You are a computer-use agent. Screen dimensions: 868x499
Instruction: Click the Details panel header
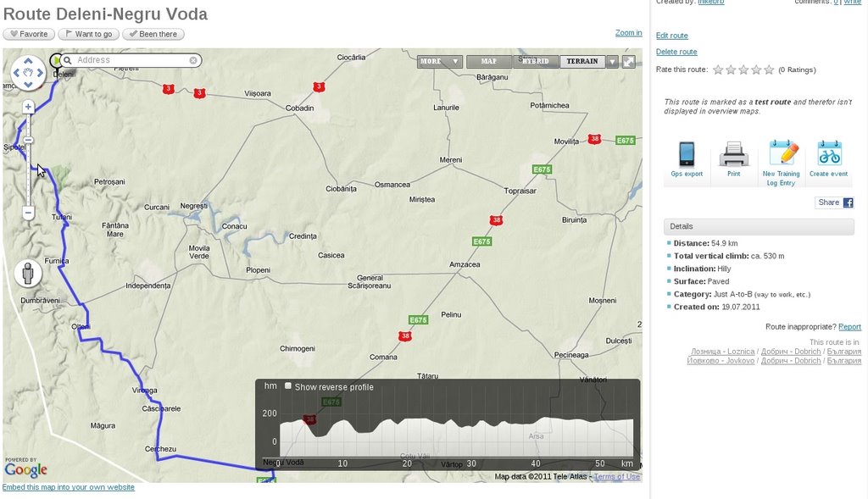pyautogui.click(x=759, y=226)
